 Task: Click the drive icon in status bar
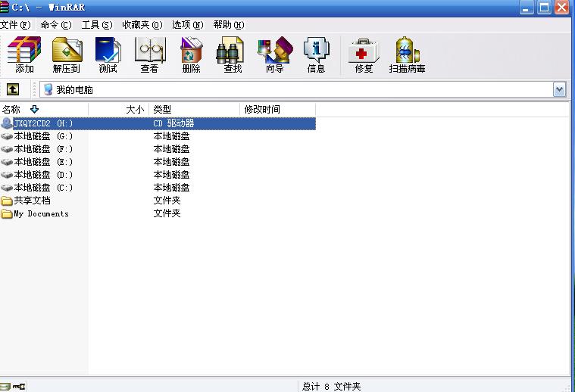click(5, 387)
